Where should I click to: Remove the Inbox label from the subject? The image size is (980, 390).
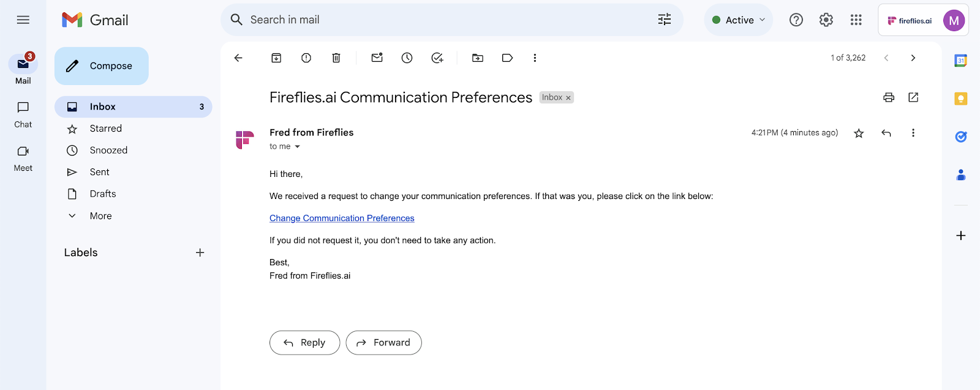pos(568,98)
